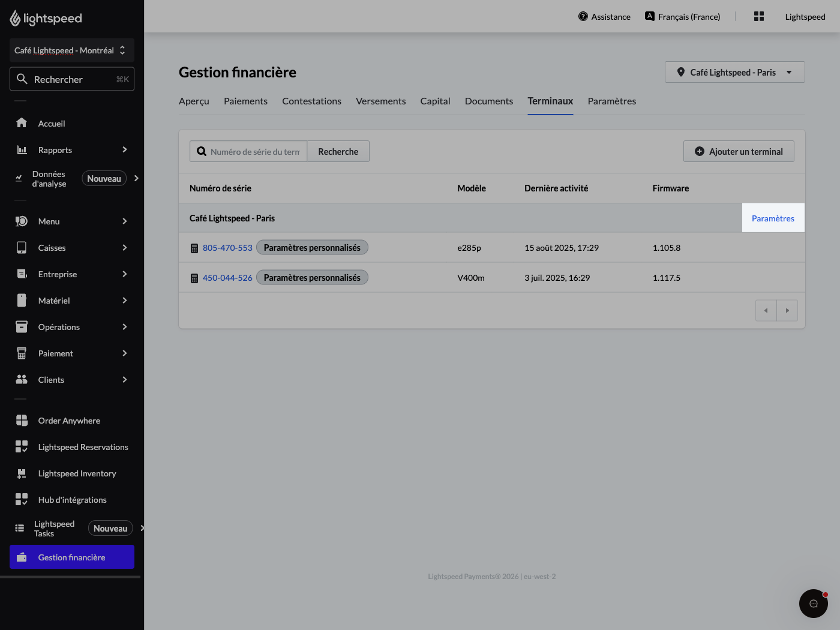840x630 pixels.
Task: Click the Dernière activité column header
Action: tap(556, 188)
